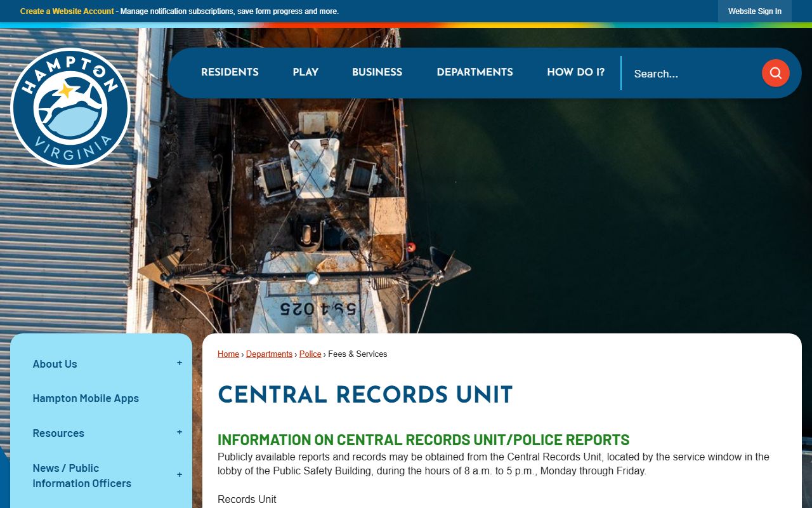
Task: Click the Home breadcrumb link
Action: [228, 354]
